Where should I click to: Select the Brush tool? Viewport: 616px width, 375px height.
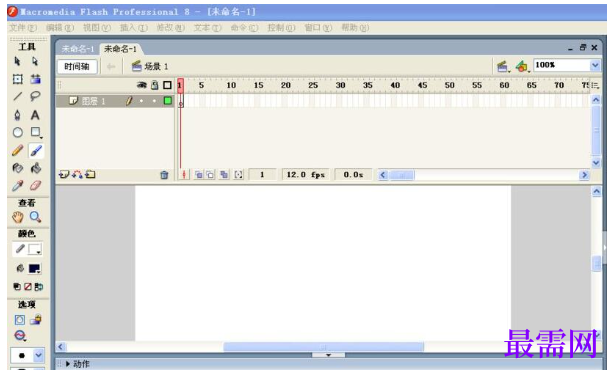[x=36, y=150]
